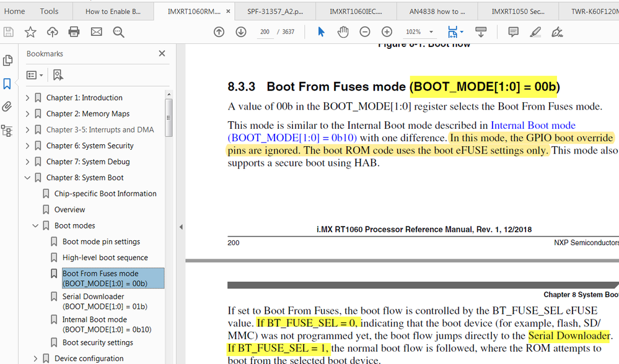619x364 pixels.
Task: Show Page Thumbnails panel
Action: tap(7, 60)
